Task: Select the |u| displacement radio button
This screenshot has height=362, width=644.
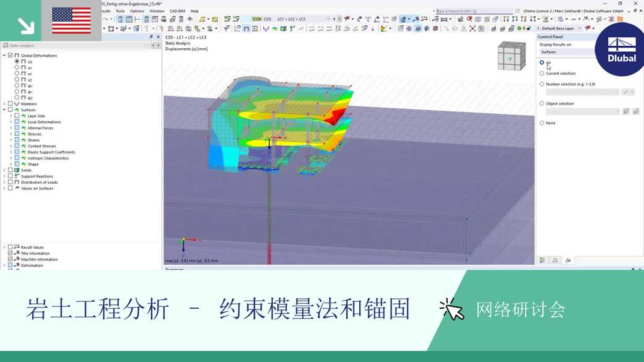Action: coord(16,62)
